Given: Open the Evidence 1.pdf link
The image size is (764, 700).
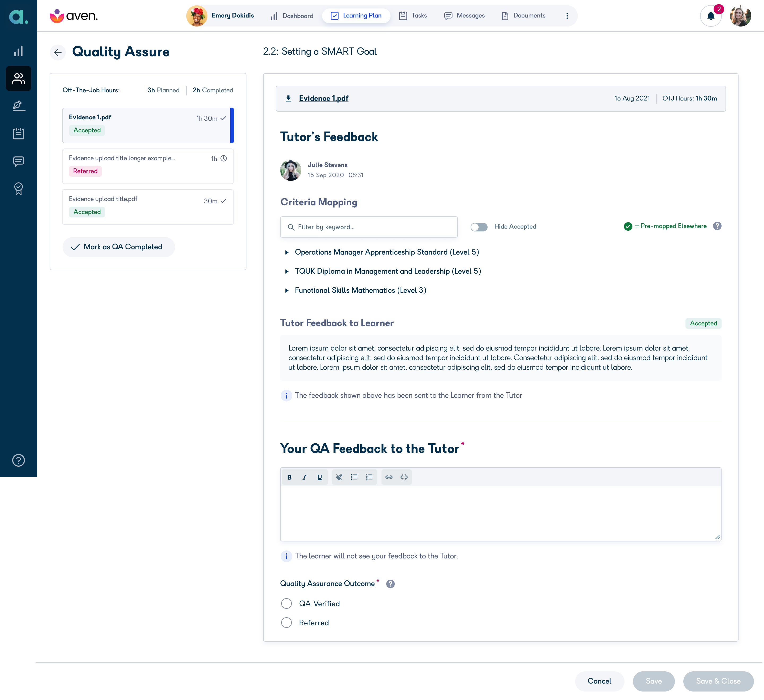Looking at the screenshot, I should (324, 98).
